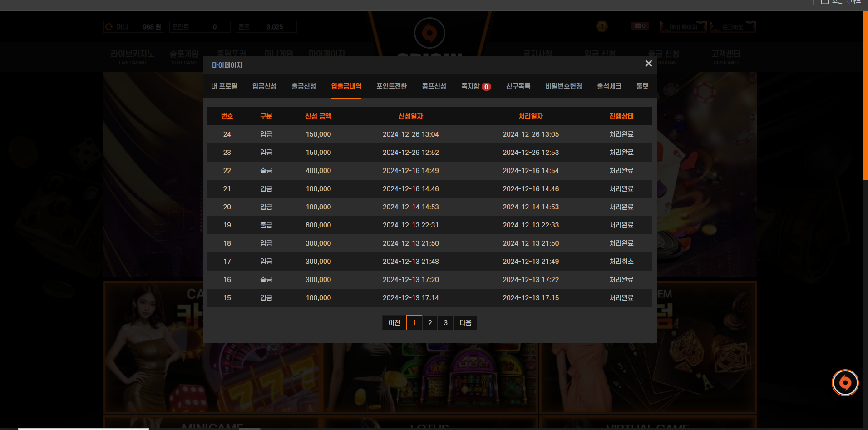The width and height of the screenshot is (868, 430).
Task: Click the hexagon level badge showing 1
Action: coord(602,26)
